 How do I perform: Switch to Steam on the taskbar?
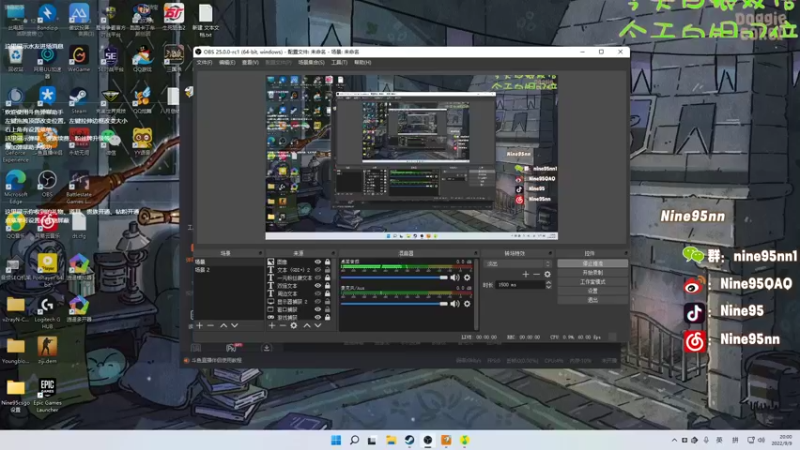tap(409, 440)
